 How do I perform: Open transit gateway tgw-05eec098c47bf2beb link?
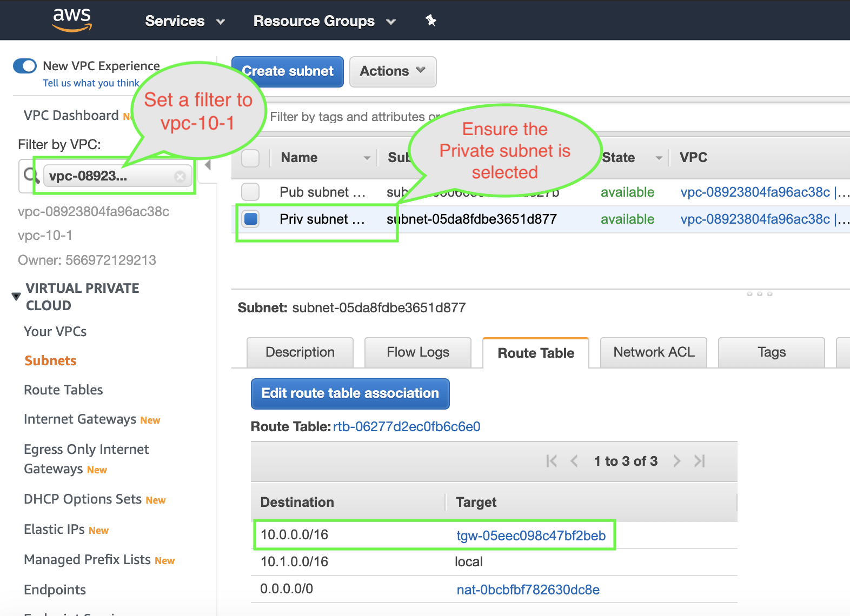point(531,535)
